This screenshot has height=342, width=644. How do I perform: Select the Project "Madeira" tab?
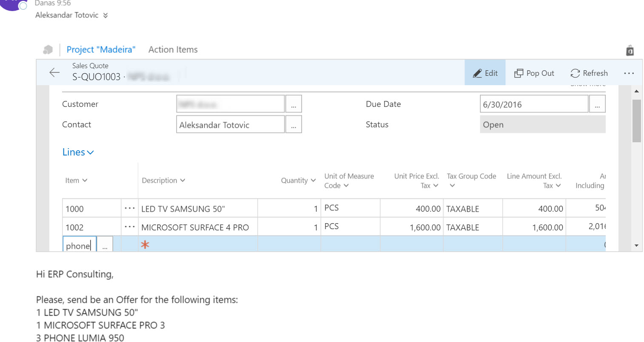(101, 49)
